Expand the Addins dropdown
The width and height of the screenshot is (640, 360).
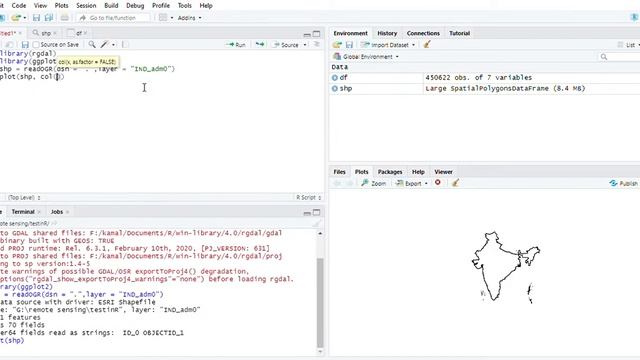[189, 18]
